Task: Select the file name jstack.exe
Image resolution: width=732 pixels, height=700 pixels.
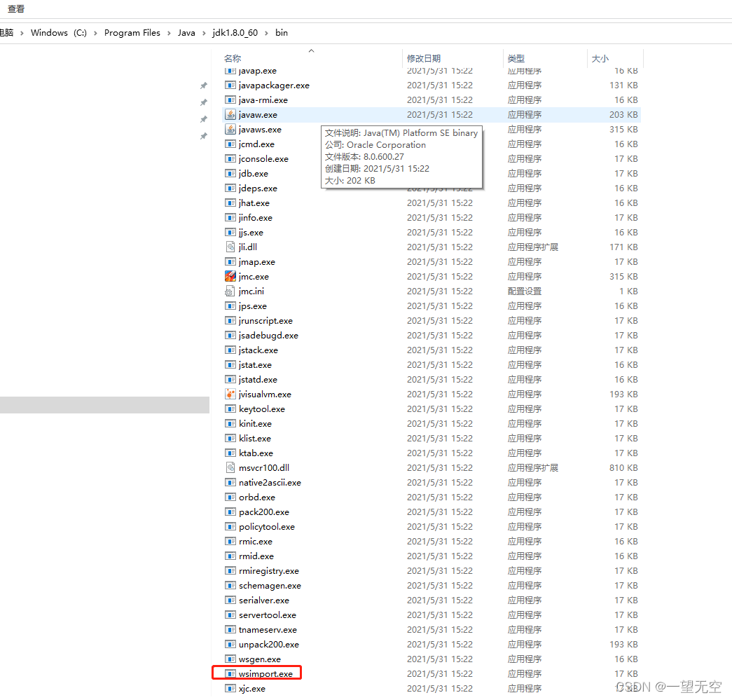Action: (258, 350)
